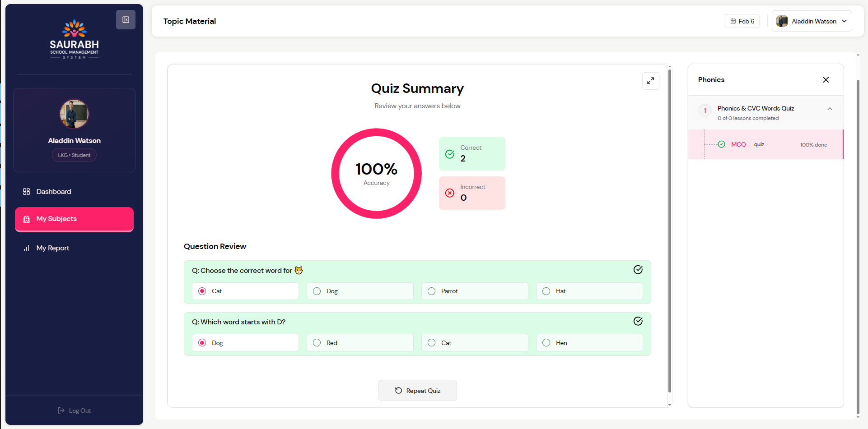Choose the Red radio option
Screen dimensions: 868x429
pyautogui.click(x=317, y=343)
